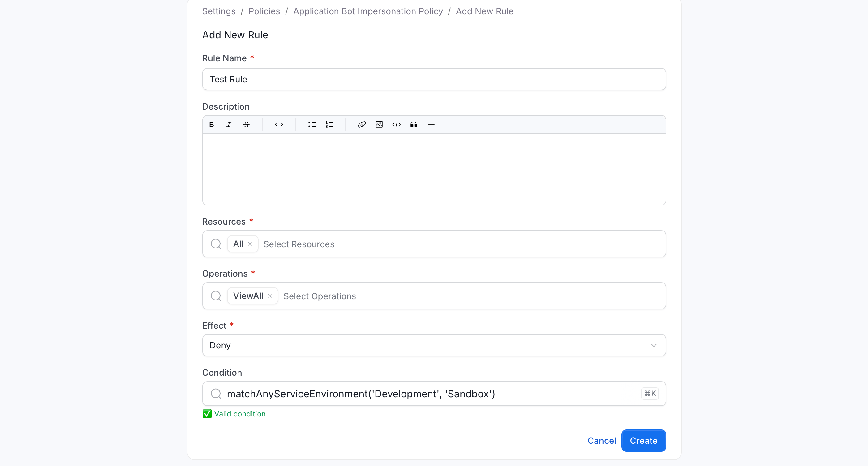Add a hyperlink via the link icon
This screenshot has width=868, height=466.
point(362,124)
